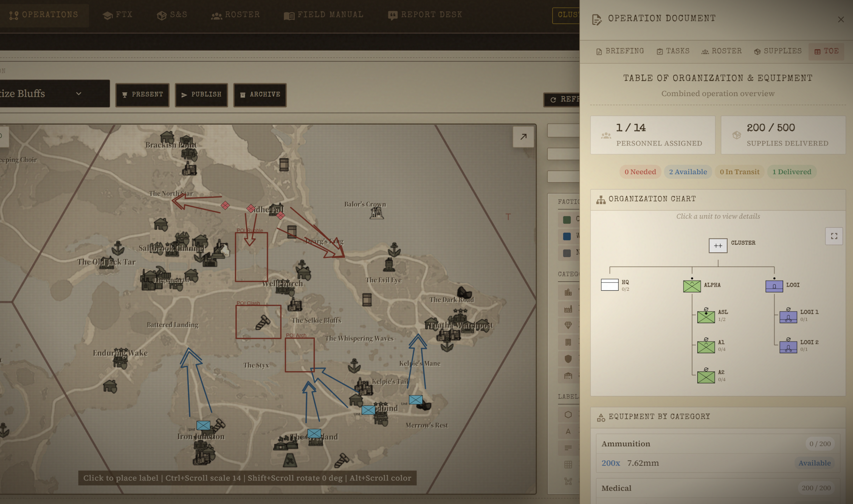Open Roster in the top navigation bar

(x=236, y=15)
